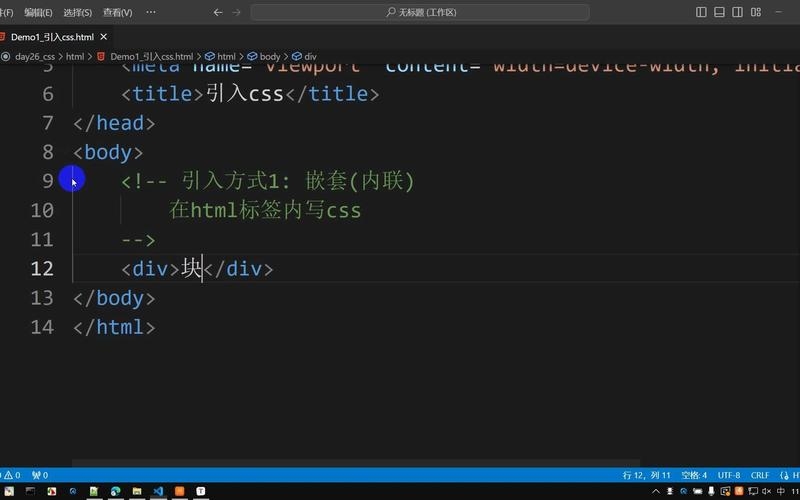Select the body breadcrumb dropdown
The height and width of the screenshot is (500, 800).
[264, 57]
